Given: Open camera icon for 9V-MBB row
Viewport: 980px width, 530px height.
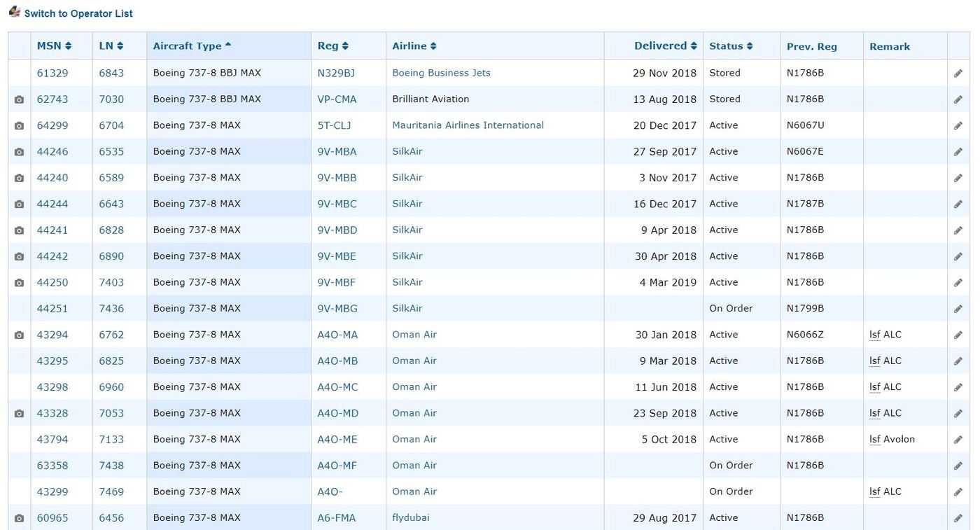Looking at the screenshot, I should [19, 179].
